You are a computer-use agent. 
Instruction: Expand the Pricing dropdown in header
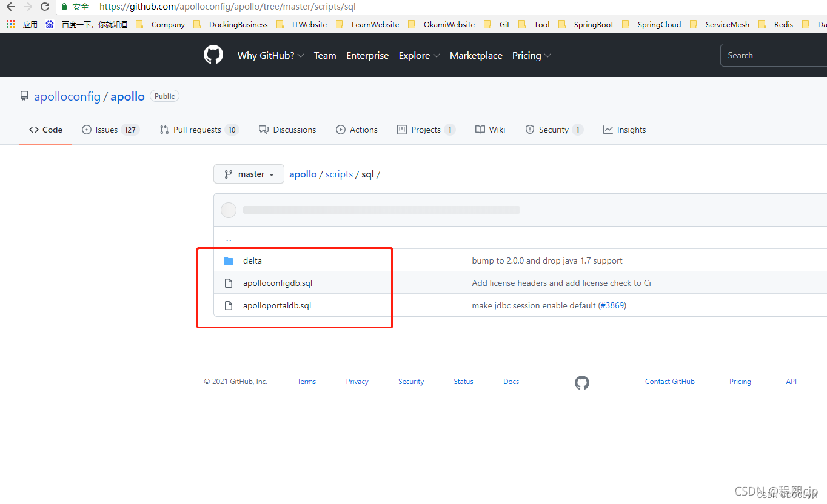[532, 55]
